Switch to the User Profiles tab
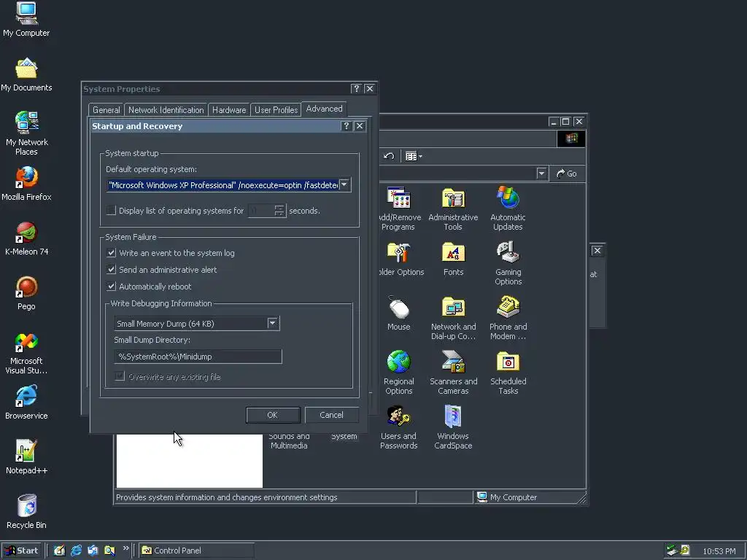Image resolution: width=747 pixels, height=560 pixels. coord(276,110)
